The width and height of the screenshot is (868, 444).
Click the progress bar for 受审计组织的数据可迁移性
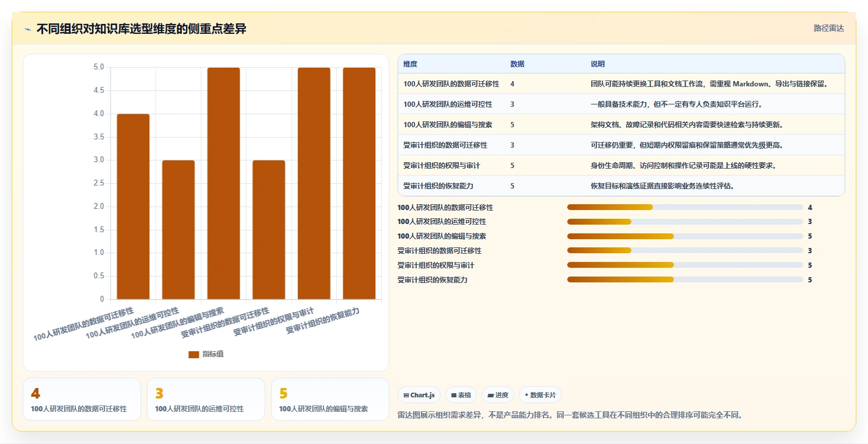pyautogui.click(x=685, y=251)
